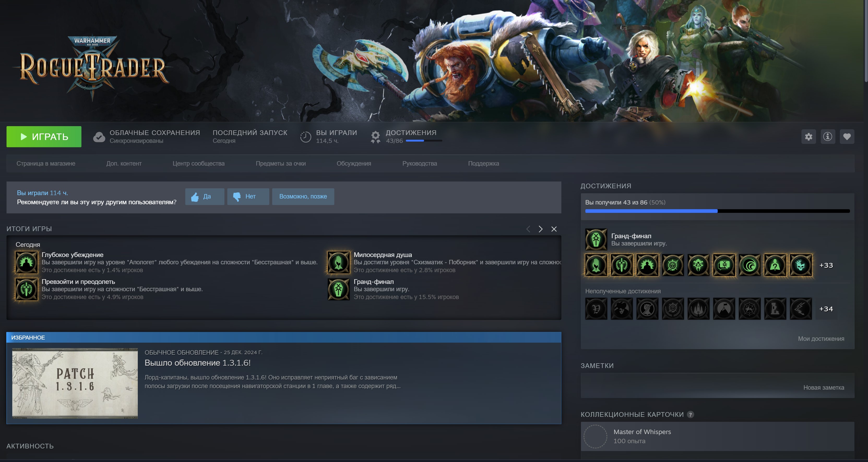Viewport: 868px width, 462px height.
Task: Open the game info icon
Action: 828,137
